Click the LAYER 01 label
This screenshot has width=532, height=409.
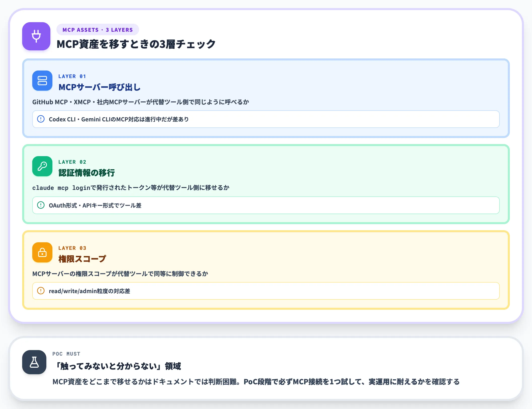tap(72, 76)
